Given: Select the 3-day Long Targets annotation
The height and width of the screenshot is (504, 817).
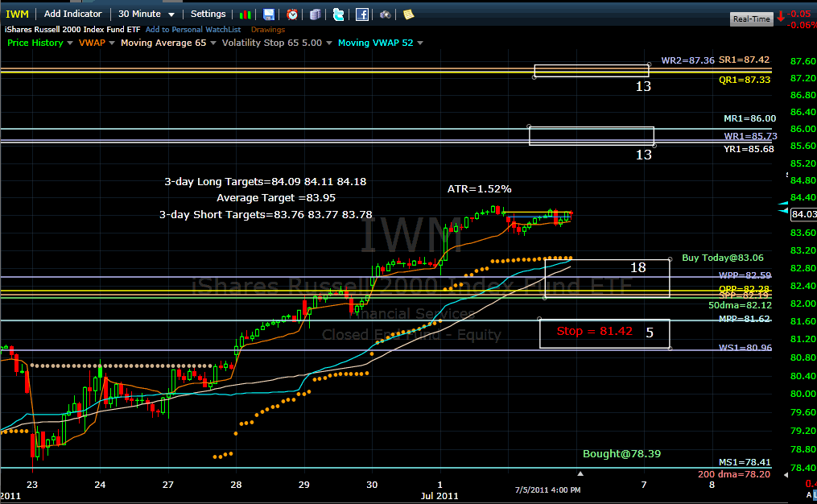Looking at the screenshot, I should click(x=265, y=181).
